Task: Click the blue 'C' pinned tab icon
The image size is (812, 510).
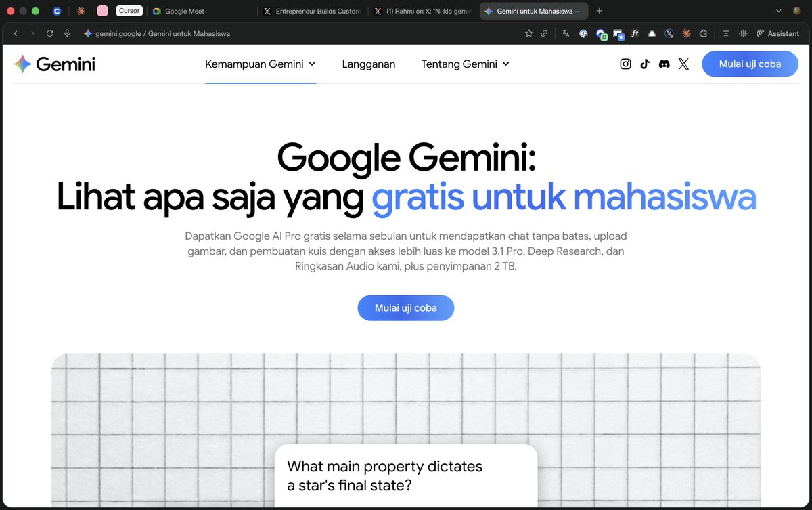Action: coord(57,11)
